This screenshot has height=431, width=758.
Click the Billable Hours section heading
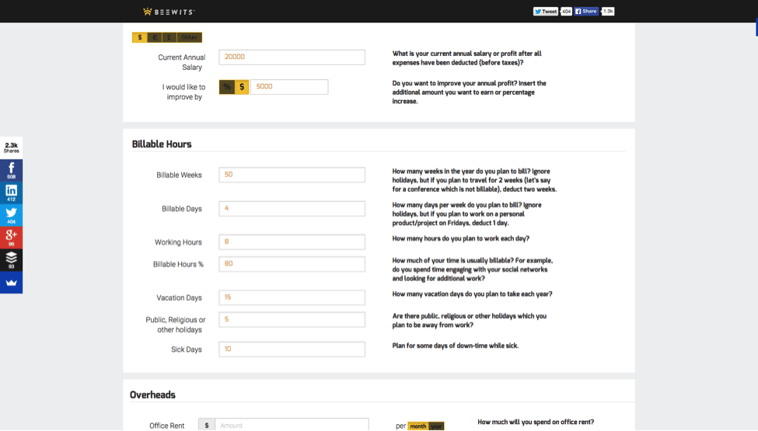point(162,144)
